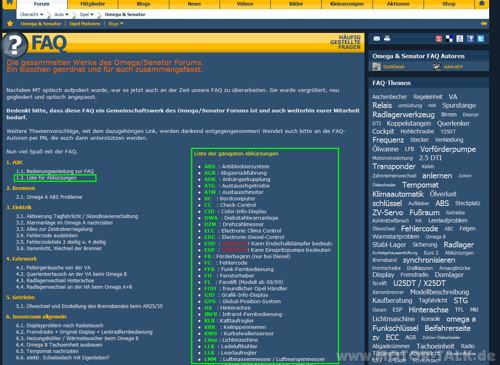Click the ZV-Servo tag

tap(388, 213)
